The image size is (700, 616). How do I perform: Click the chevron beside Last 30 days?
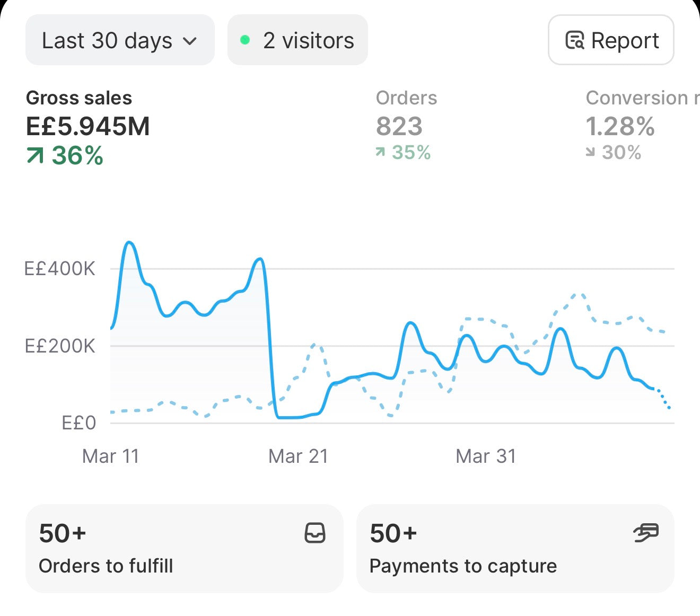(189, 41)
